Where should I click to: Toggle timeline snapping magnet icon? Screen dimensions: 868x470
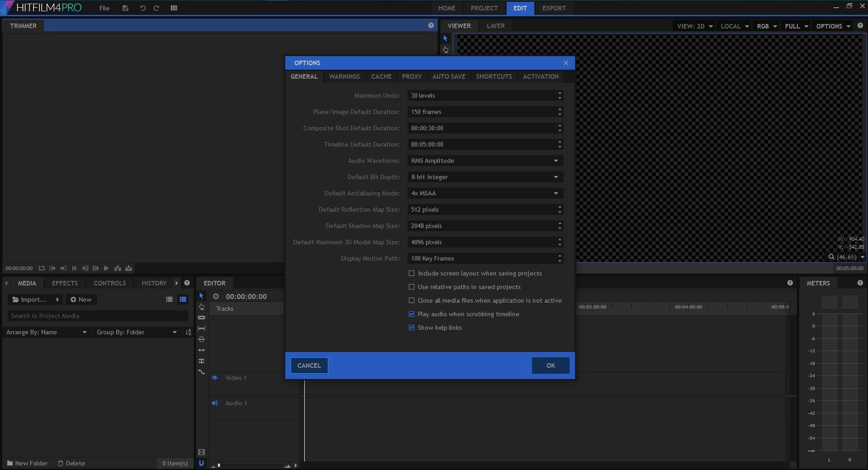[x=201, y=463]
